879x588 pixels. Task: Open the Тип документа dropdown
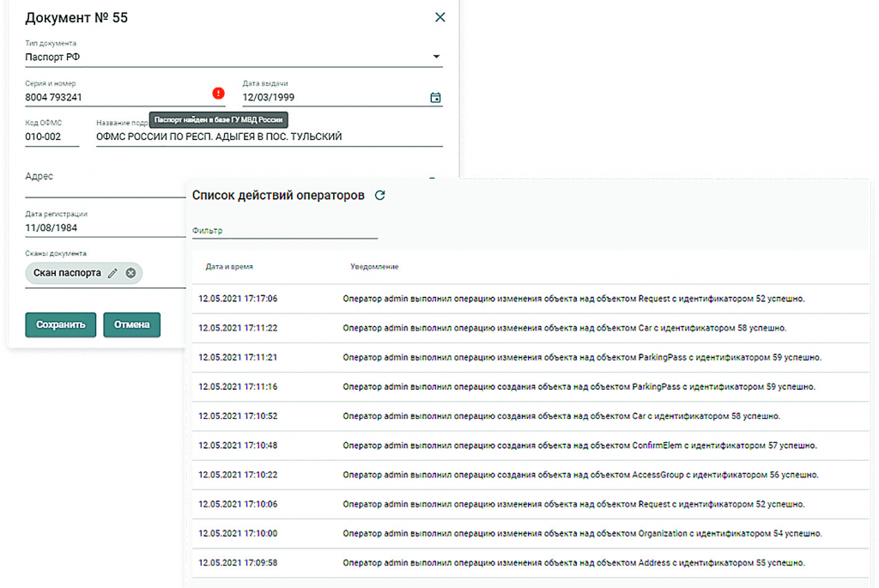coord(436,58)
